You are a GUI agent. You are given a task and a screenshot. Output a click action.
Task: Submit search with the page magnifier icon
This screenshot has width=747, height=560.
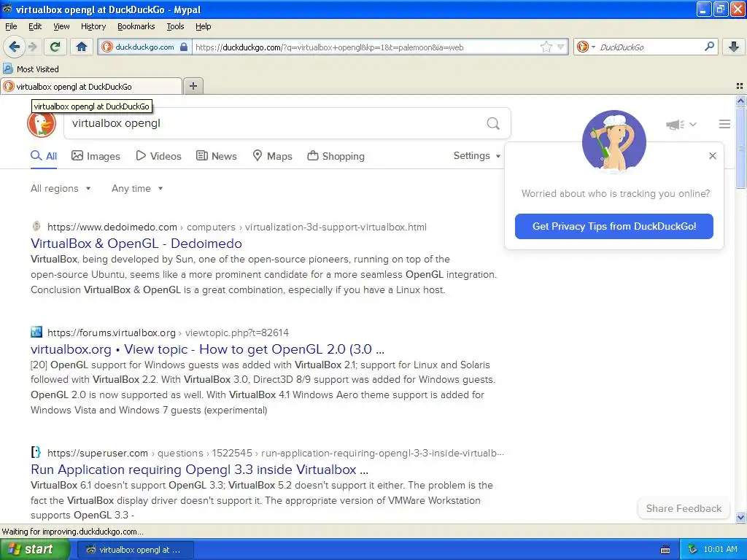493,124
